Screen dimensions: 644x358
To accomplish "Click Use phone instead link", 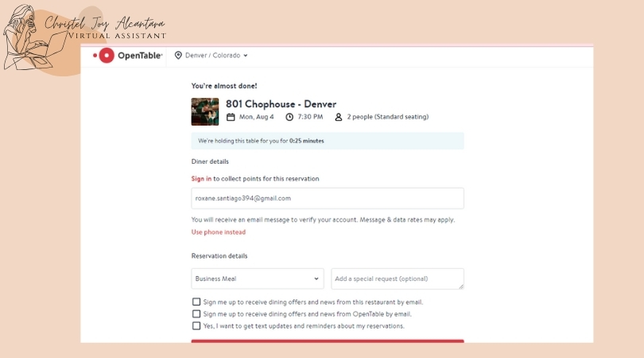I will (x=219, y=232).
